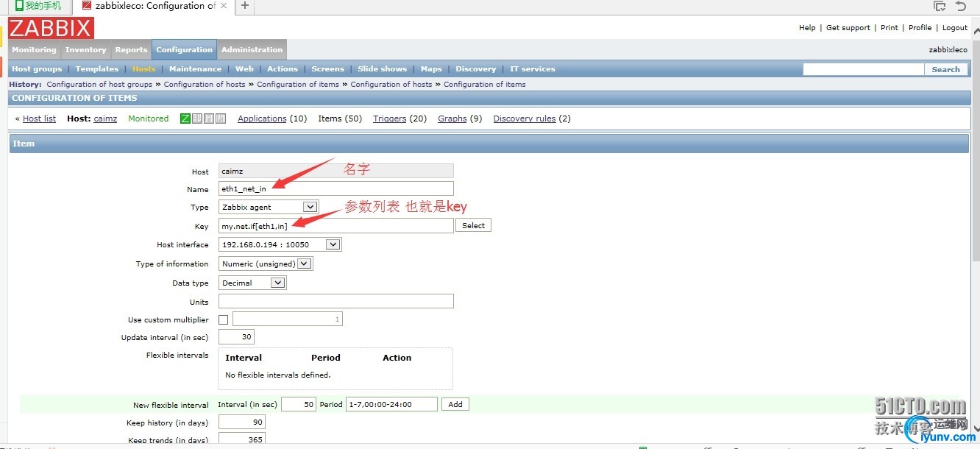Go to Maps submenu

click(x=431, y=69)
